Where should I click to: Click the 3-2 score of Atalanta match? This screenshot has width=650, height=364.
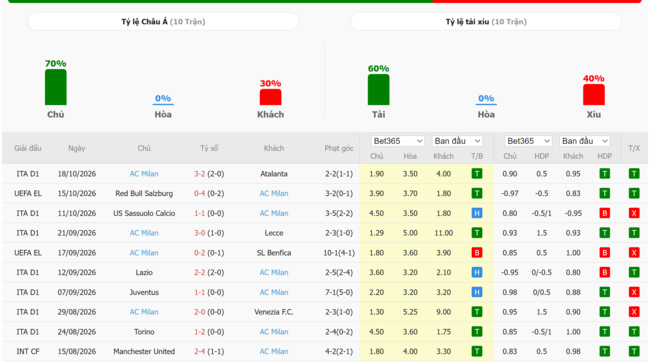199,174
